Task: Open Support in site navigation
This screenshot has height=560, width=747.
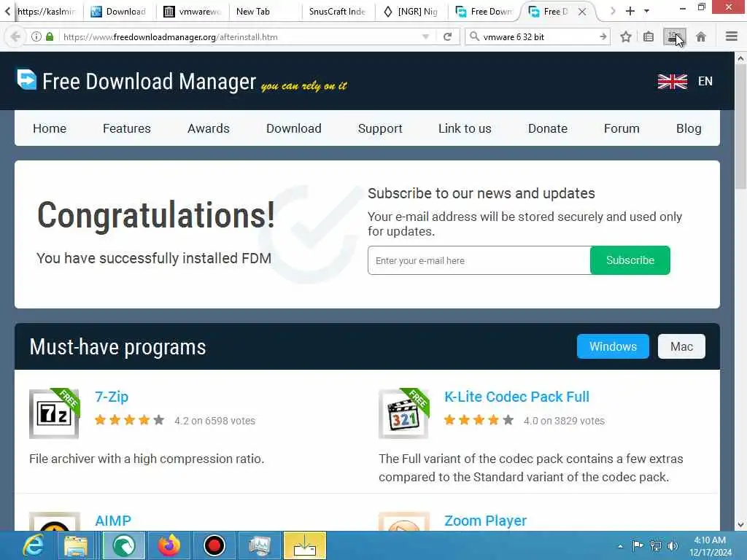Action: [x=379, y=128]
